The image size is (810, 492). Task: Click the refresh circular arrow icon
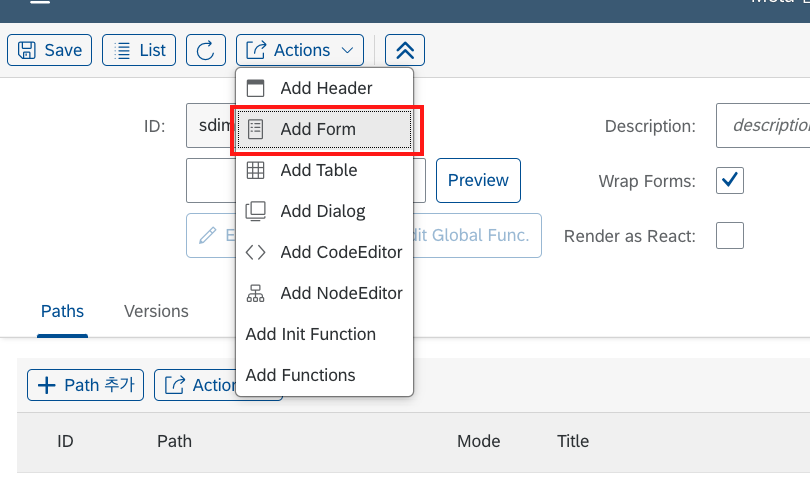click(x=206, y=50)
